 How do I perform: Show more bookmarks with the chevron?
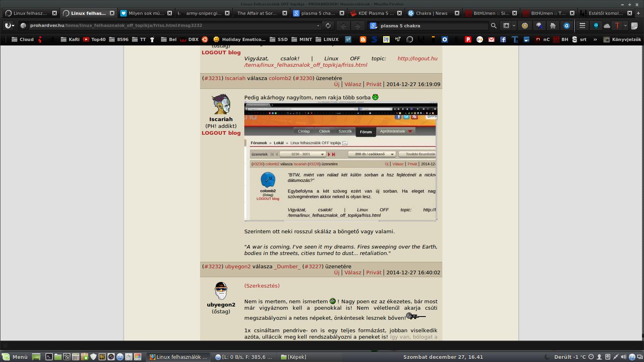pos(595,39)
